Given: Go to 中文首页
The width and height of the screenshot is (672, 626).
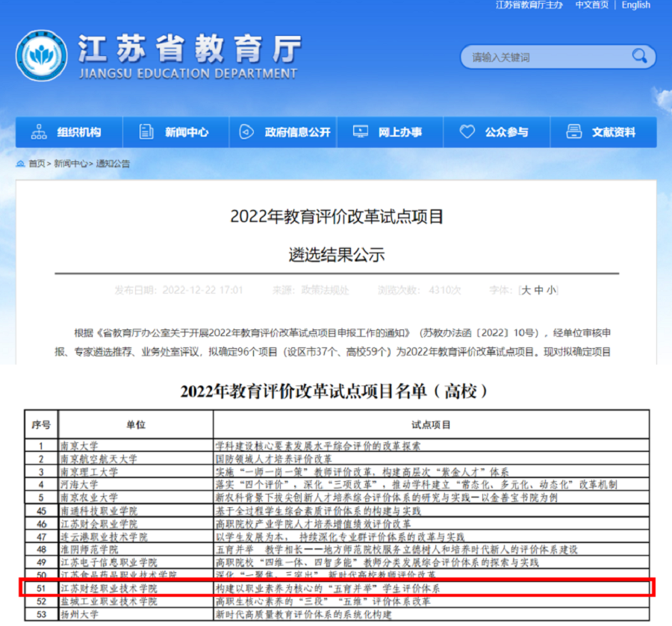Looking at the screenshot, I should (592, 5).
